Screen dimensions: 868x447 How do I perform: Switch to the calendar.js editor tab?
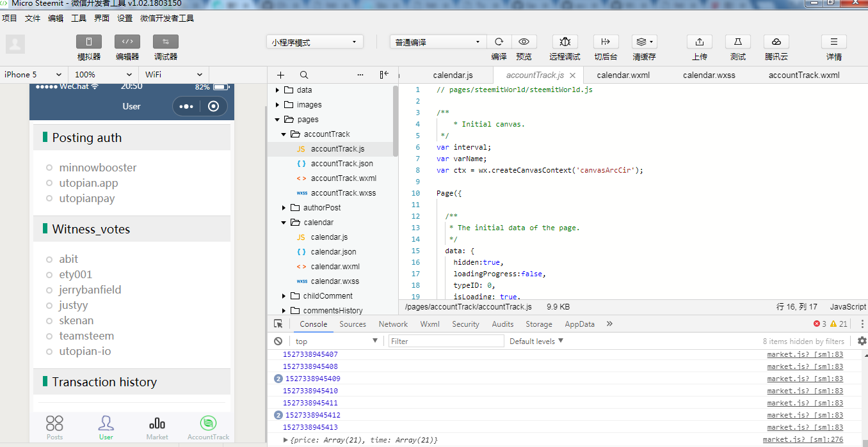(x=453, y=75)
